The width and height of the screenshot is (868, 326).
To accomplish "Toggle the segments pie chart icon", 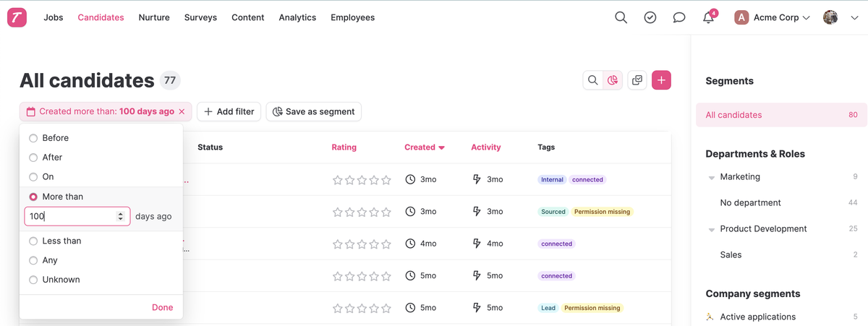I will click(613, 80).
